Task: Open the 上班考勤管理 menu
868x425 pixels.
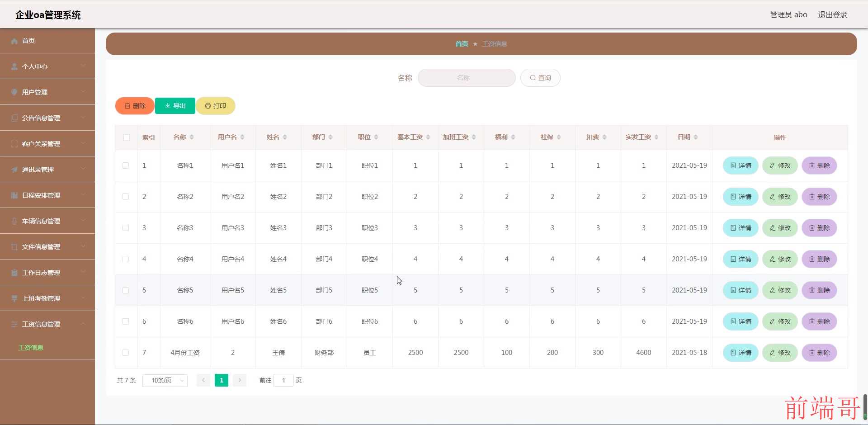Action: (x=47, y=298)
